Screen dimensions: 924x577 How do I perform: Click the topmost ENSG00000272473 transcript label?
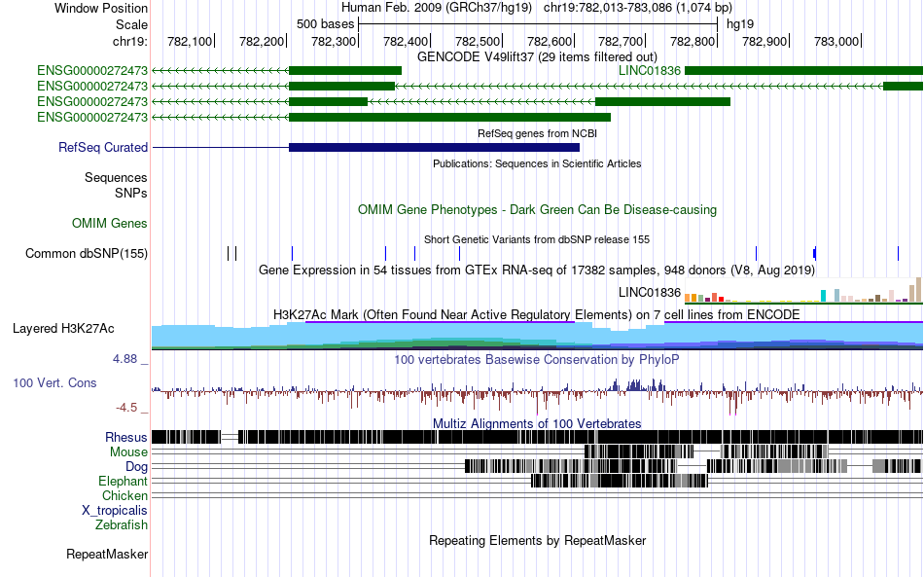(x=92, y=71)
